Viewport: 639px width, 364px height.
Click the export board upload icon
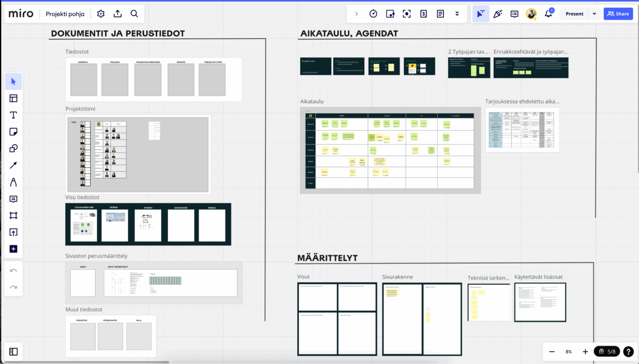(117, 14)
